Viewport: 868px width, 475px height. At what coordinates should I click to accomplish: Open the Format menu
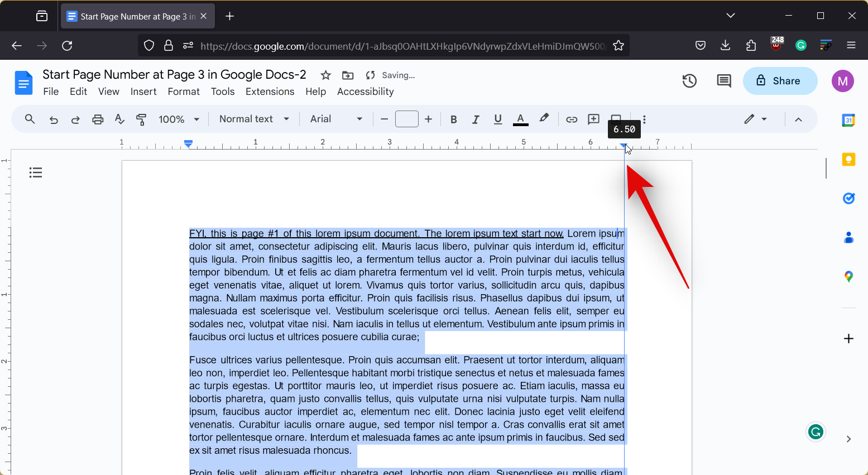click(184, 92)
